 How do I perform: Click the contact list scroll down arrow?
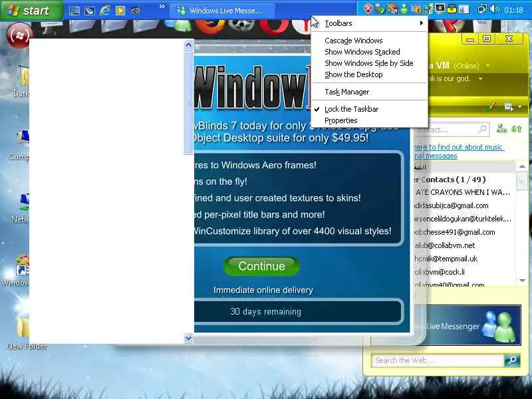(522, 281)
